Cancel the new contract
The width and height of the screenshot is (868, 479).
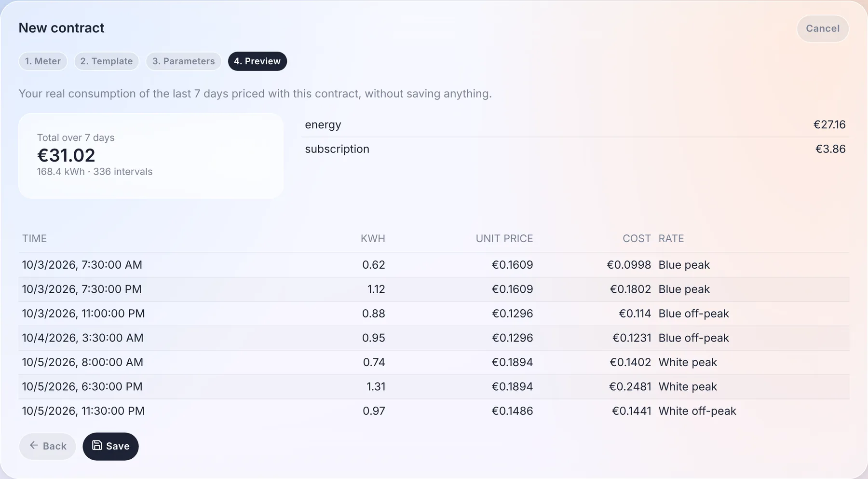[x=823, y=28]
